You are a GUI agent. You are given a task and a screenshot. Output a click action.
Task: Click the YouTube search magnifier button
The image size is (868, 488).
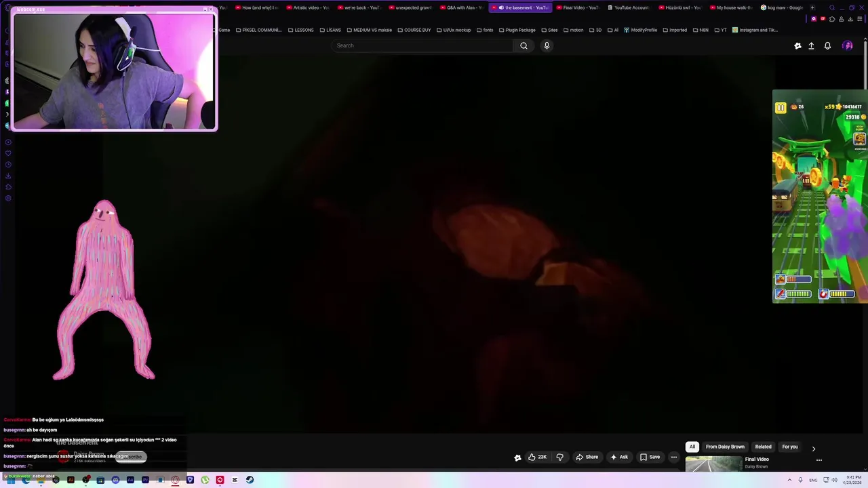(x=524, y=45)
